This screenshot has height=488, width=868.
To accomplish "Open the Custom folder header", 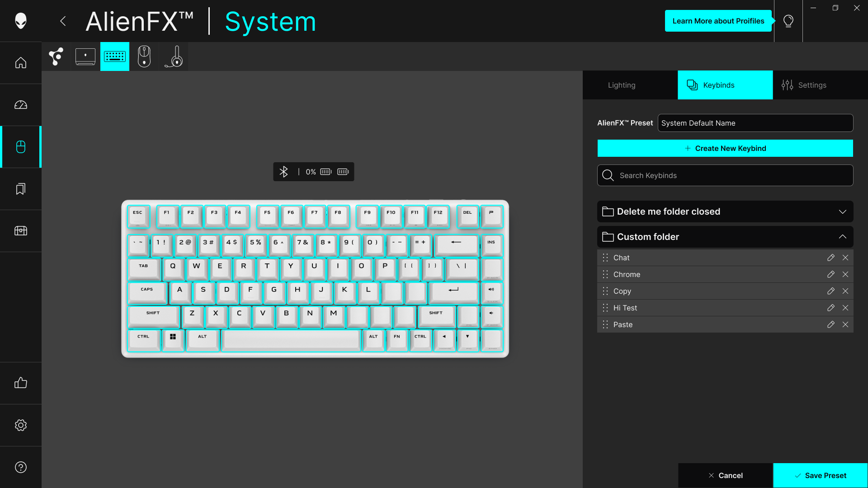I will pos(725,237).
